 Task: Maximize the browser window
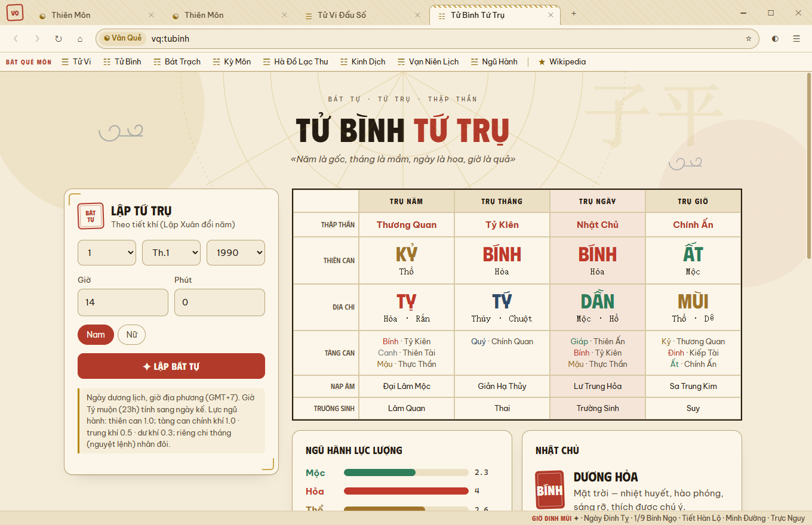click(771, 13)
